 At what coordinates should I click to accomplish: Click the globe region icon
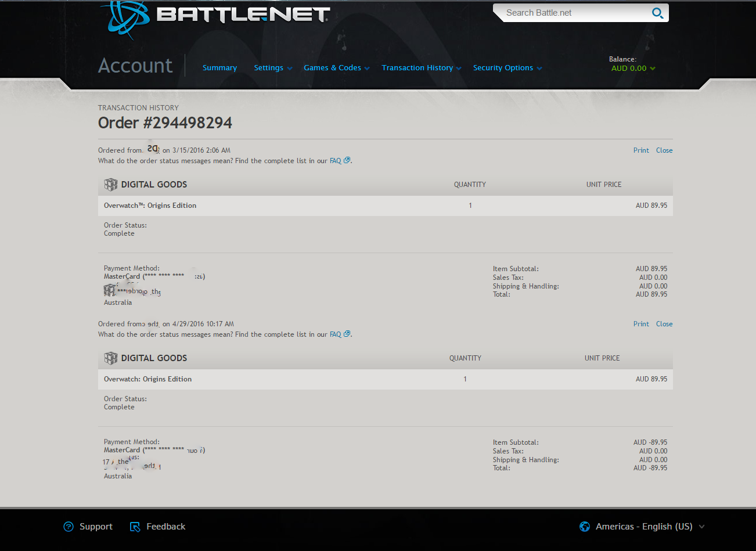coord(585,527)
